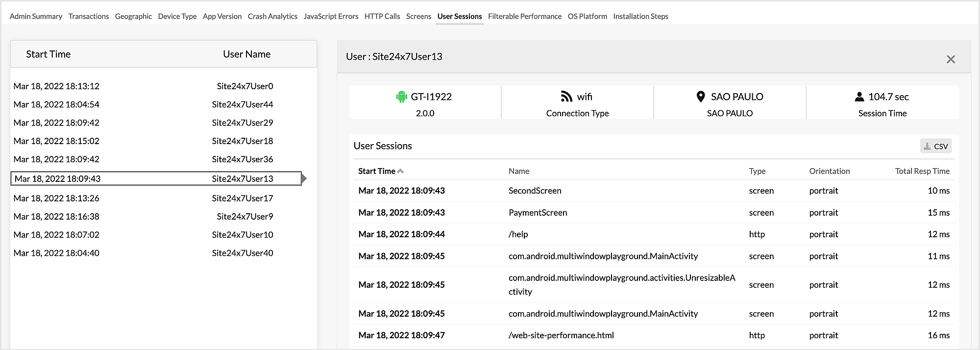
Task: Close the Site24x7User13 details panel
Action: [951, 59]
